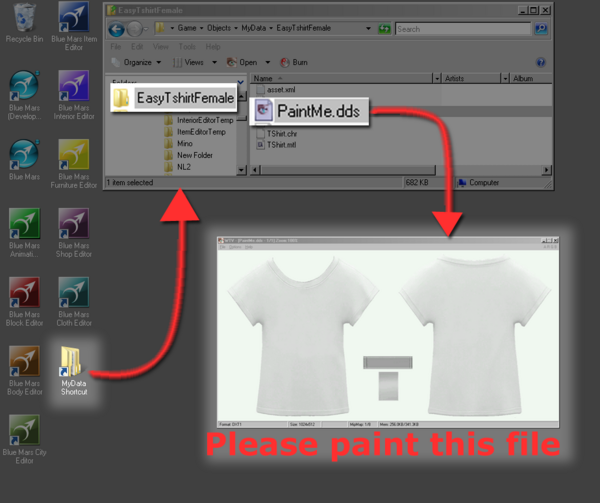Select the NL2 folder in tree
Viewport: 600px width, 503px height.
178,167
